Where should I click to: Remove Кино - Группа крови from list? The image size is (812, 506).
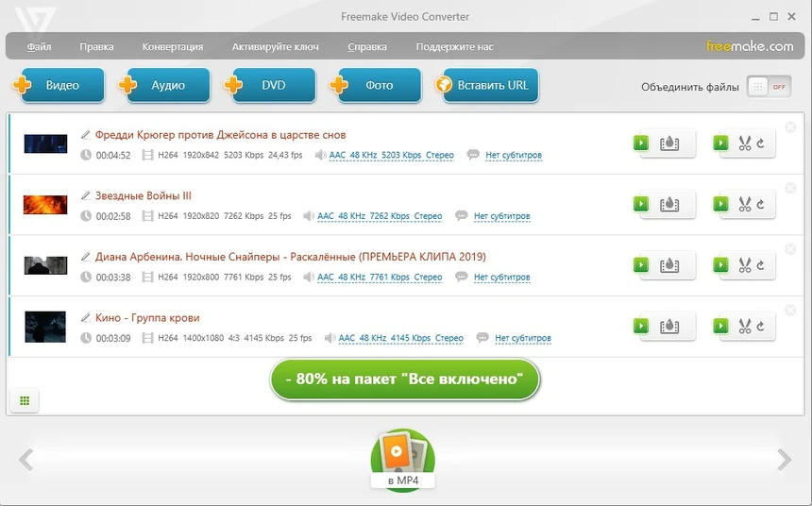[790, 311]
